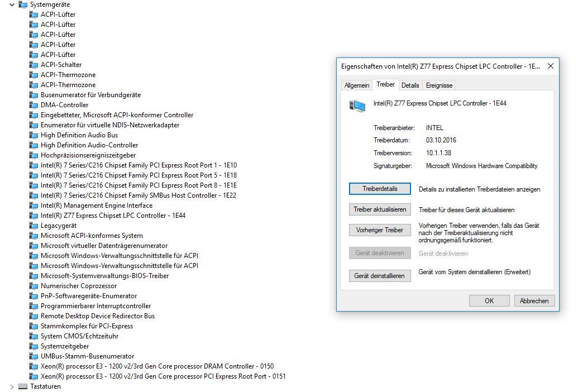Click icon of PCI Express Root Port 1 - 1E10
578x392 pixels.
pos(34,165)
